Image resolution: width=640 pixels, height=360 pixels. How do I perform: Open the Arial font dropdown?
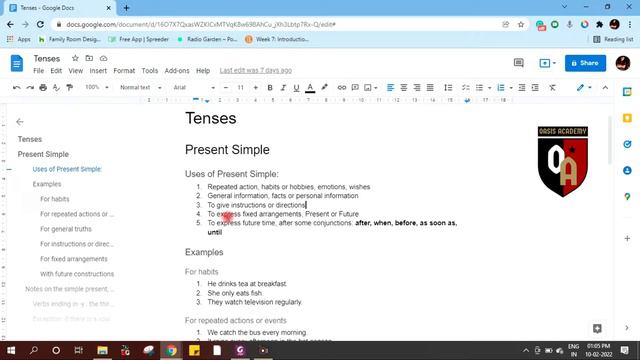194,87
